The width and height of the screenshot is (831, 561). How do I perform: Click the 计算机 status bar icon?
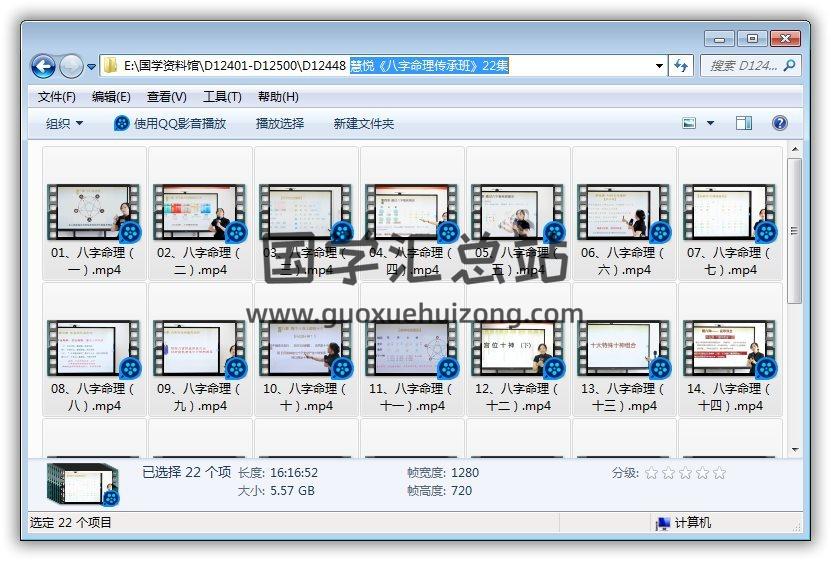662,523
